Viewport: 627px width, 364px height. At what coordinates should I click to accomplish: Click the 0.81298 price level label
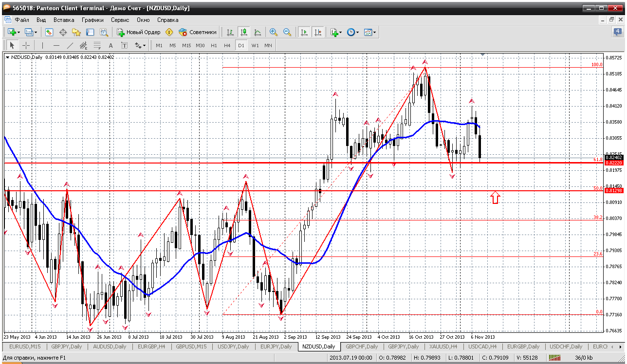tap(613, 191)
